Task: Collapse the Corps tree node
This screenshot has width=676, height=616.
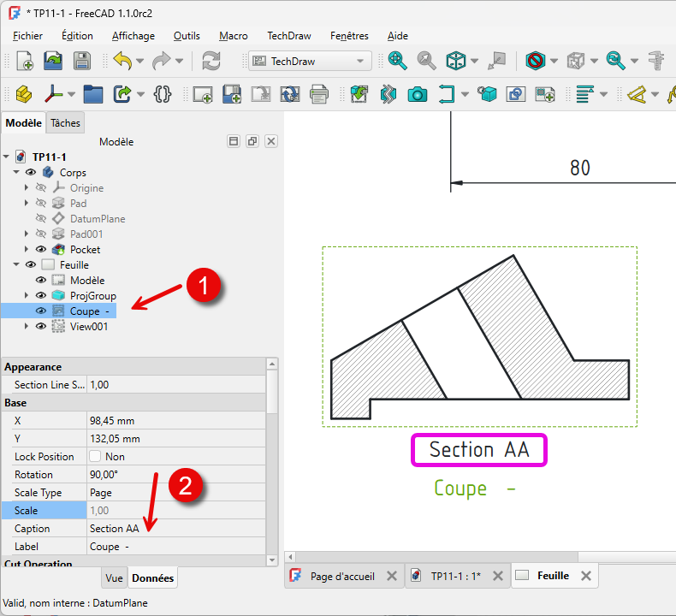Action: point(17,173)
